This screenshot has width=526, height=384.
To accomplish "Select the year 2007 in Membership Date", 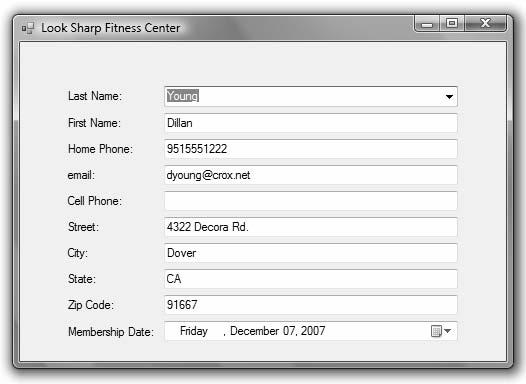I will (x=313, y=331).
